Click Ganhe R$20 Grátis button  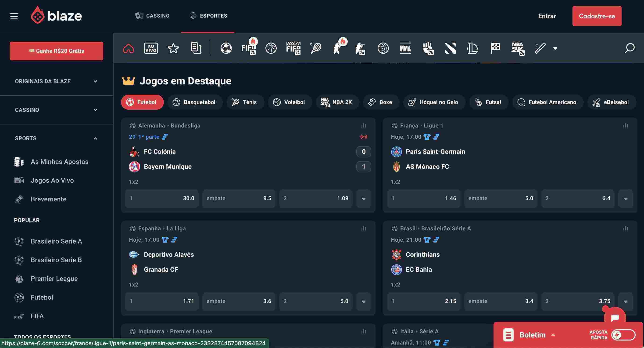(x=57, y=51)
